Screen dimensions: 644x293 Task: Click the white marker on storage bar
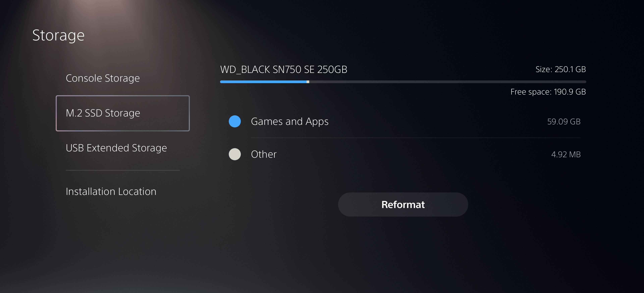(308, 82)
